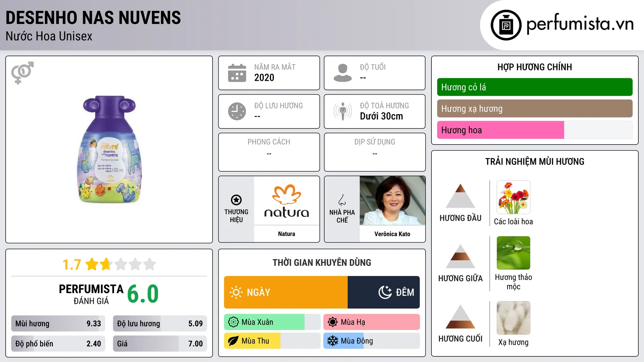Click the Natura brand logo
Viewport: 644px width, 362px height.
point(286,201)
